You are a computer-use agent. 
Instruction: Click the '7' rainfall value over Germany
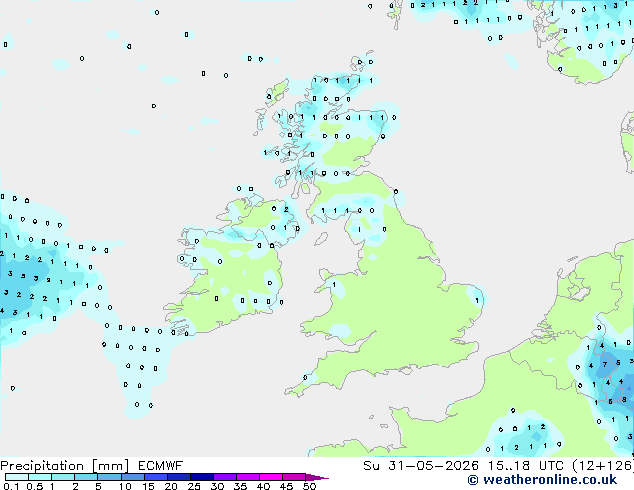(x=605, y=364)
